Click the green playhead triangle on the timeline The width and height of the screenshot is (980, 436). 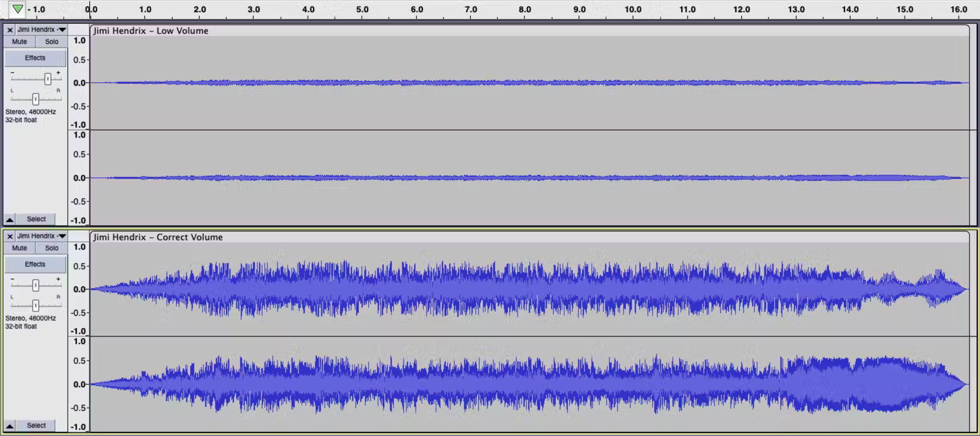[18, 10]
